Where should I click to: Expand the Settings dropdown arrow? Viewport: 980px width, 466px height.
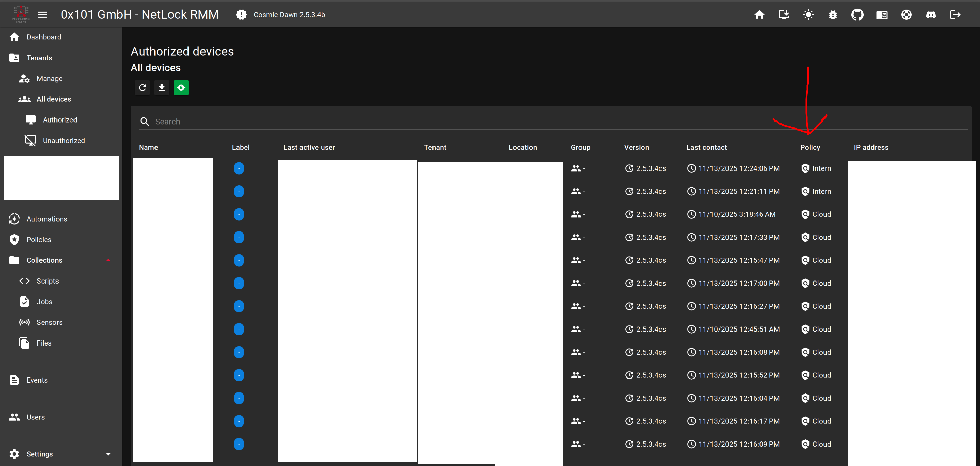pos(108,454)
